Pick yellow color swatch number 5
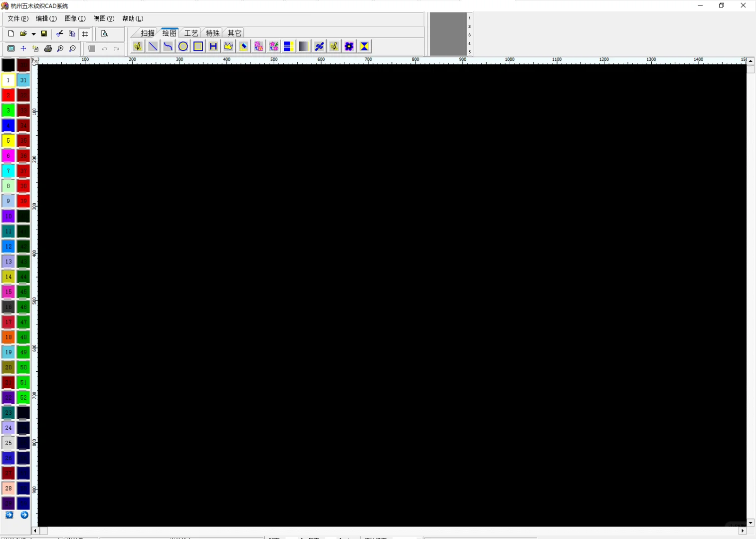 8,141
